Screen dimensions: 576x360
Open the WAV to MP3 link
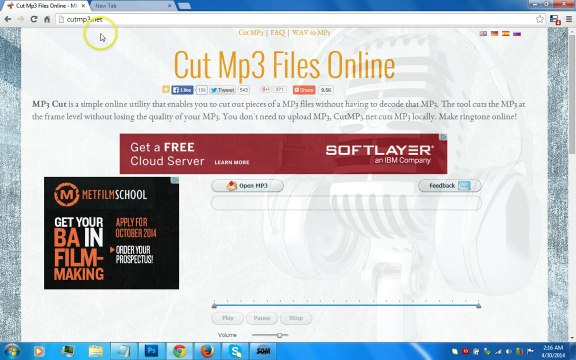tap(311, 33)
